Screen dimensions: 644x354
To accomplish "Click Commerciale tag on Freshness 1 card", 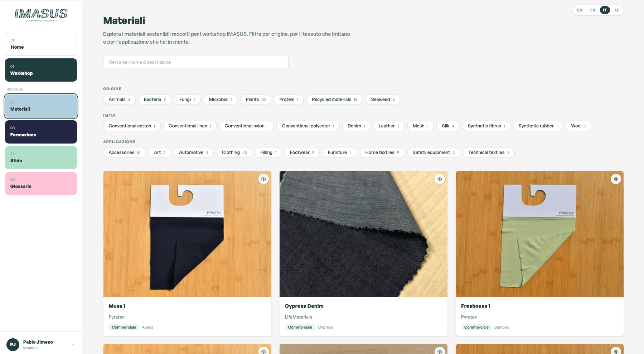I will click(x=476, y=327).
